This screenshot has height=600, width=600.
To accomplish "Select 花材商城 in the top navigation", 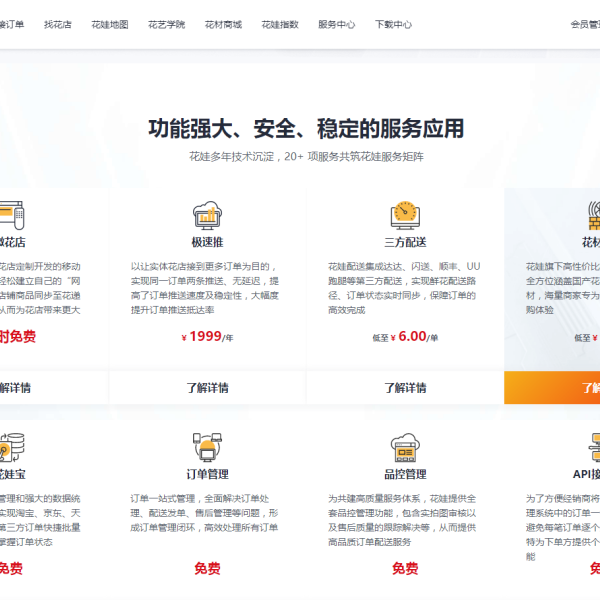I will pyautogui.click(x=223, y=24).
